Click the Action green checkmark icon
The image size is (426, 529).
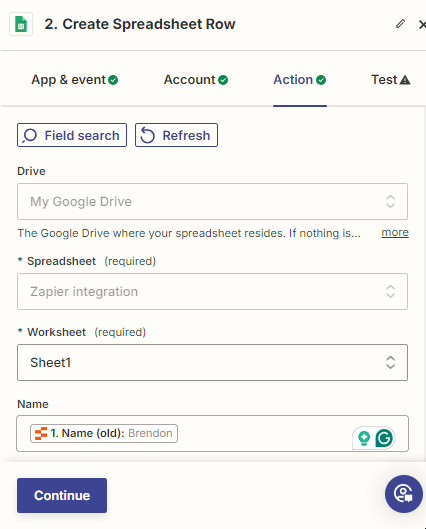321,80
